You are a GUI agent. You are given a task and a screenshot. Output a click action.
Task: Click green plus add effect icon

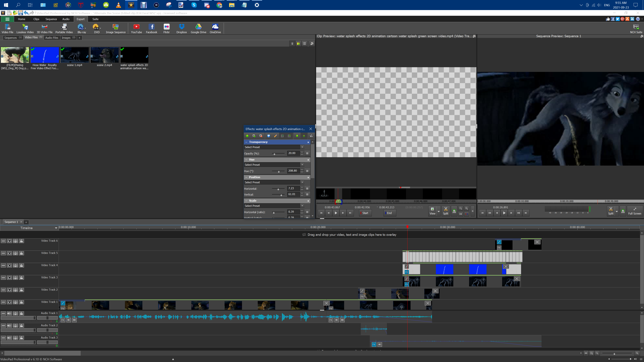(247, 136)
